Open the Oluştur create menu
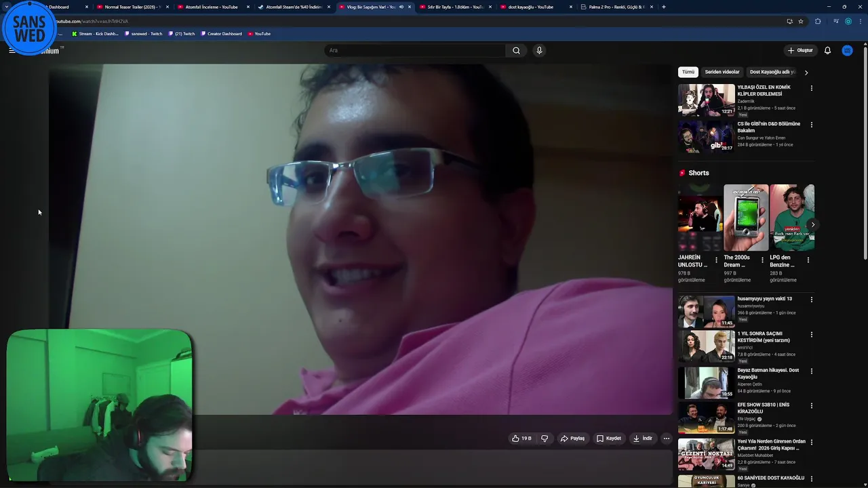The height and width of the screenshot is (488, 868). click(x=800, y=50)
